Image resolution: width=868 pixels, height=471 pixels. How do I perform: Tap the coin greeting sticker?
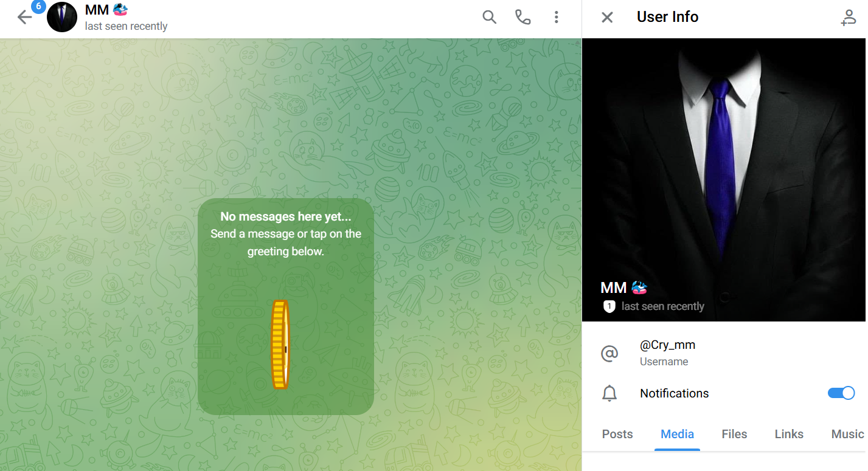click(x=280, y=345)
